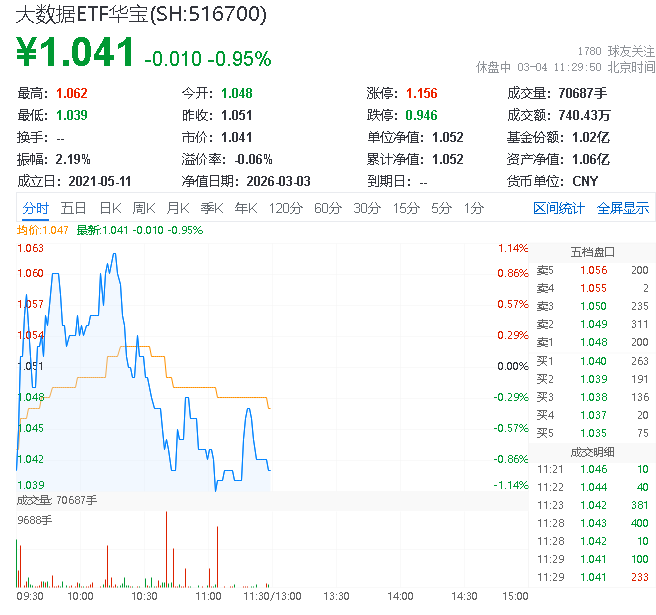Click the 五档盘口 panel header
The width and height of the screenshot is (656, 615).
pyautogui.click(x=592, y=252)
